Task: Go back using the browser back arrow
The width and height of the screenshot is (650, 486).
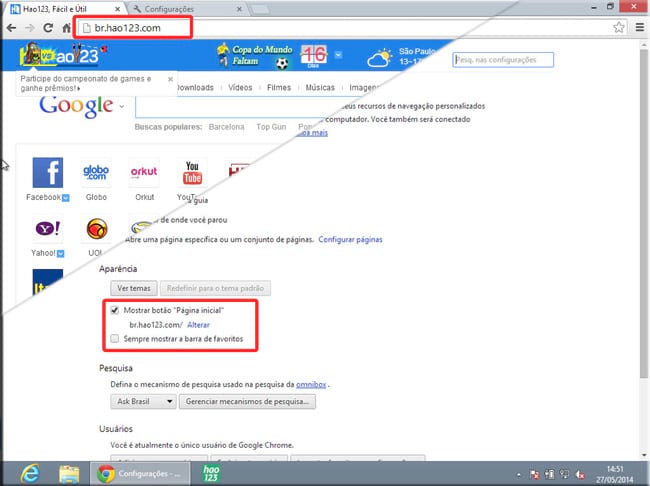Action: point(12,28)
